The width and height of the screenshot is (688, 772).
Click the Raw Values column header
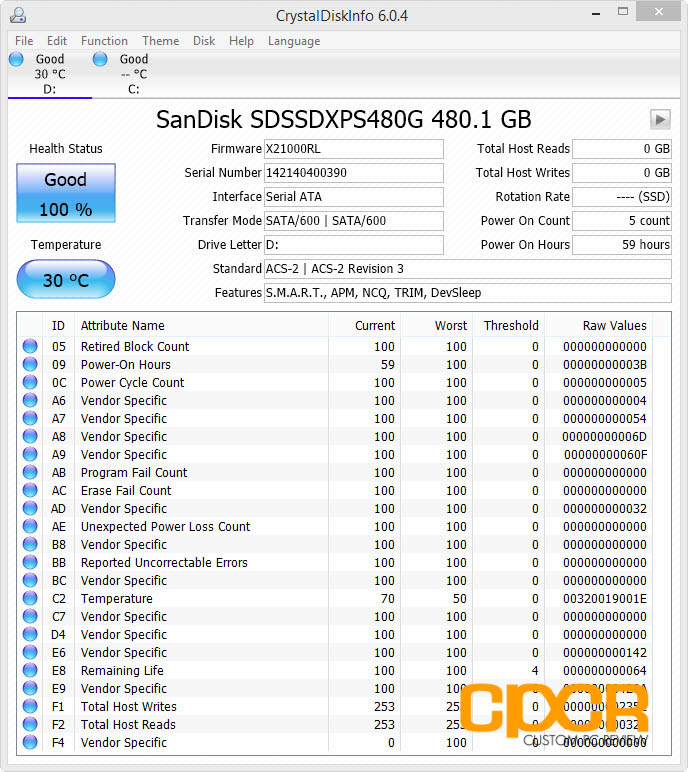click(598, 325)
